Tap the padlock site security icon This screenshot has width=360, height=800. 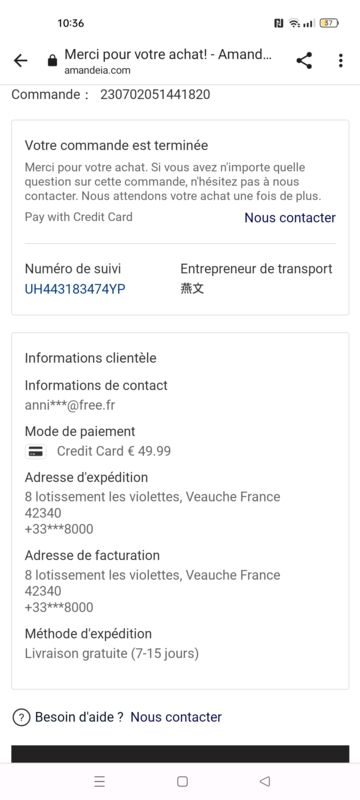click(x=52, y=61)
